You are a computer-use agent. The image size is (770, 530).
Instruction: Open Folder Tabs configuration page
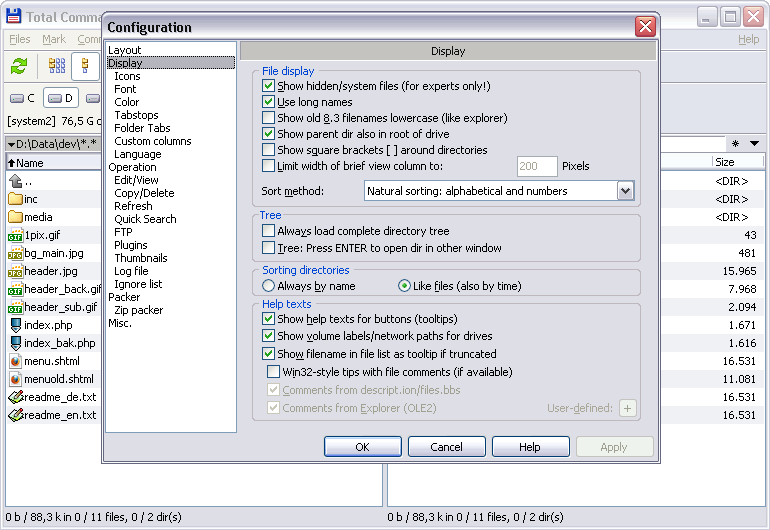point(142,128)
